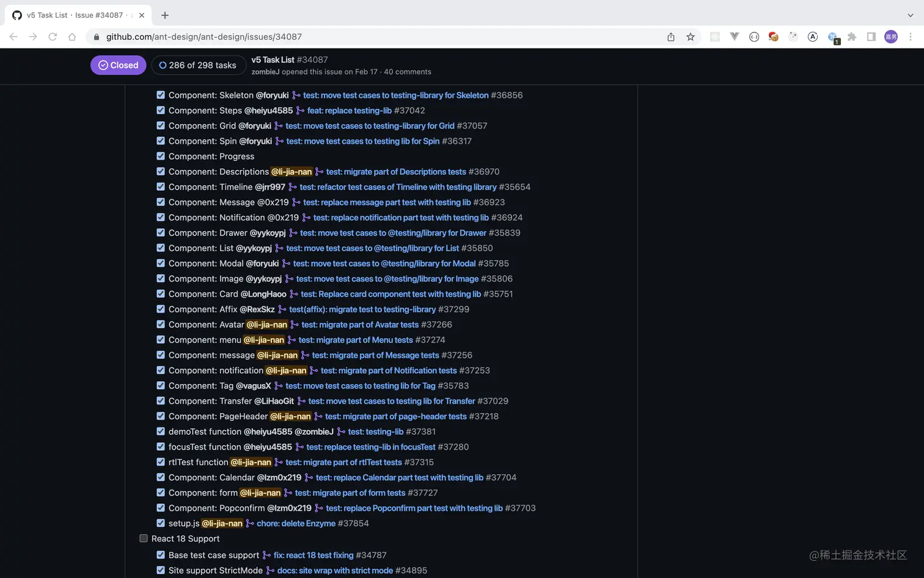Go to the browser home icon
The height and width of the screenshot is (578, 924).
pyautogui.click(x=72, y=37)
